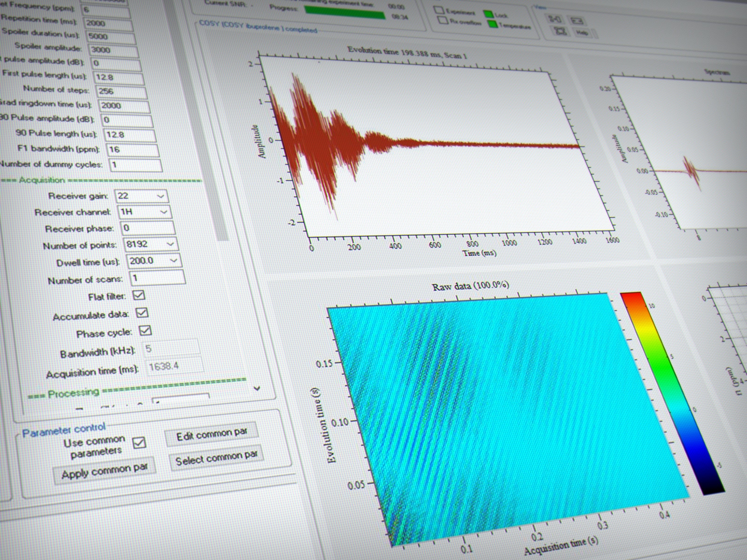Uncheck the Accumulate data option
This screenshot has height=560, width=747.
click(x=142, y=313)
